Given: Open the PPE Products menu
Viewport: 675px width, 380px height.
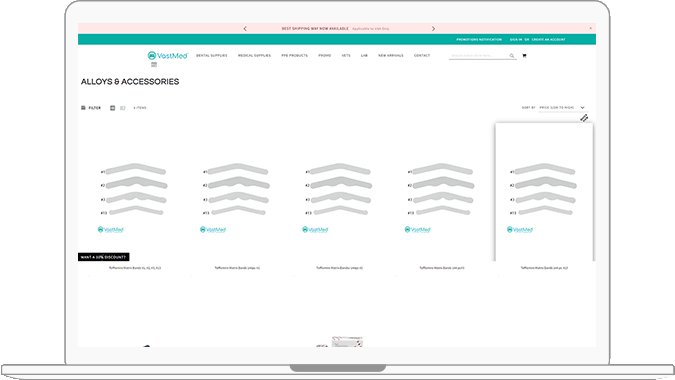Looking at the screenshot, I should point(294,56).
